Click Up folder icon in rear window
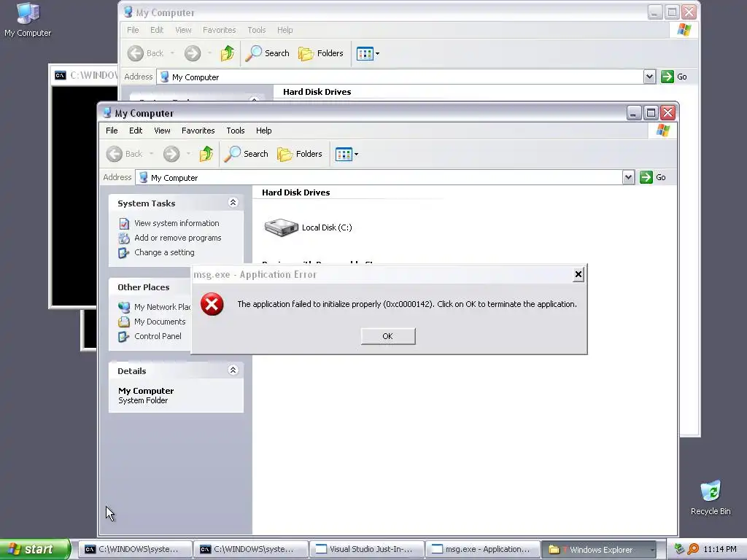The image size is (747, 560). click(228, 53)
